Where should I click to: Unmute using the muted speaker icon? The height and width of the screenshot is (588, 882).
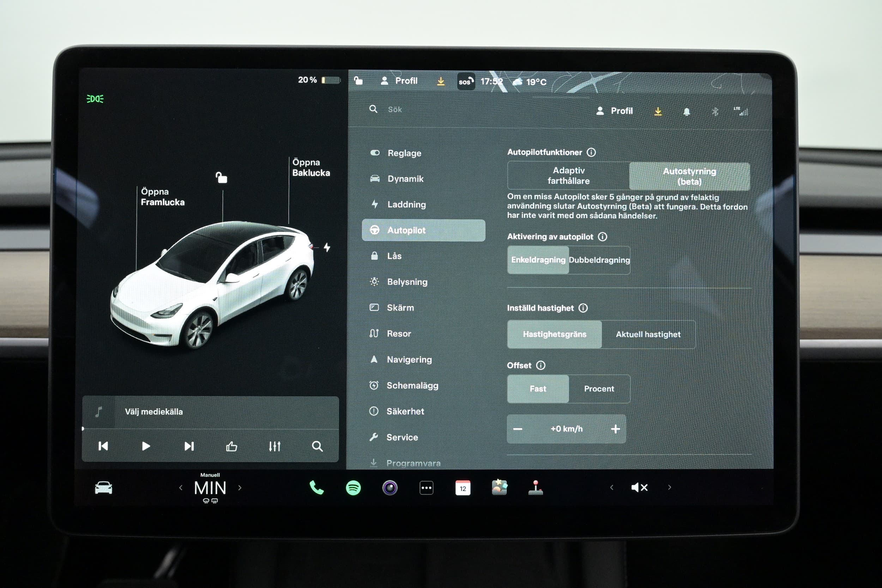[x=639, y=487]
